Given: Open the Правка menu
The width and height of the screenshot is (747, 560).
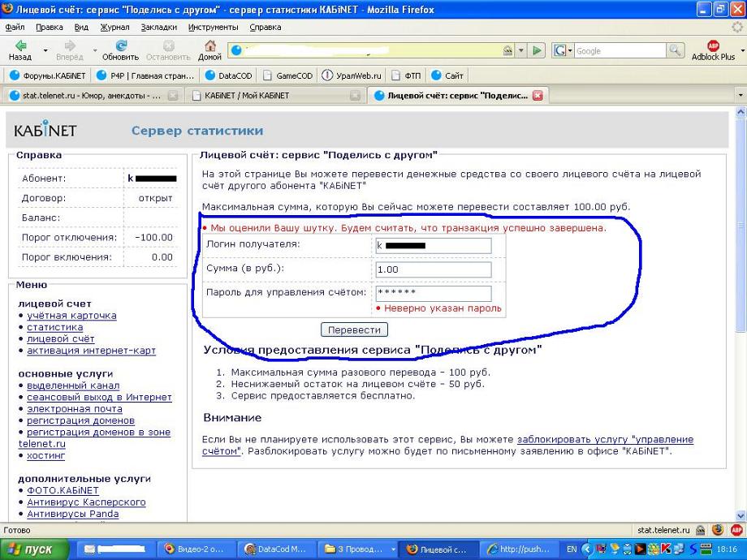Looking at the screenshot, I should pos(49,27).
